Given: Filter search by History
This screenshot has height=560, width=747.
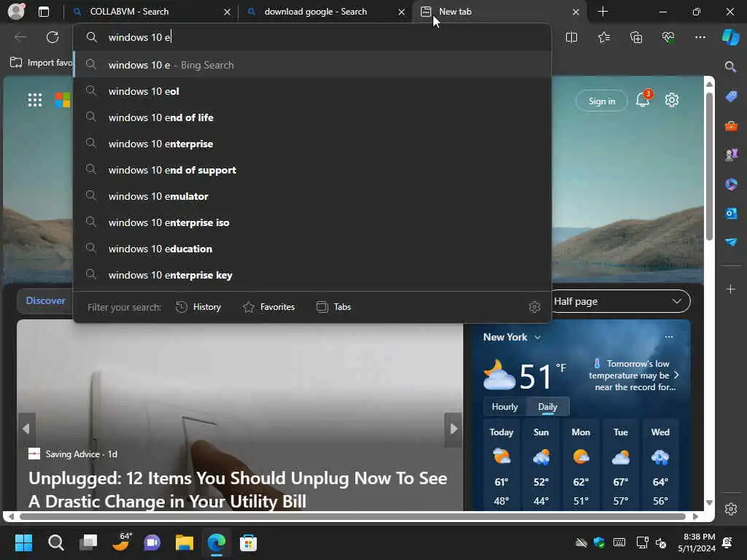Looking at the screenshot, I should (198, 307).
